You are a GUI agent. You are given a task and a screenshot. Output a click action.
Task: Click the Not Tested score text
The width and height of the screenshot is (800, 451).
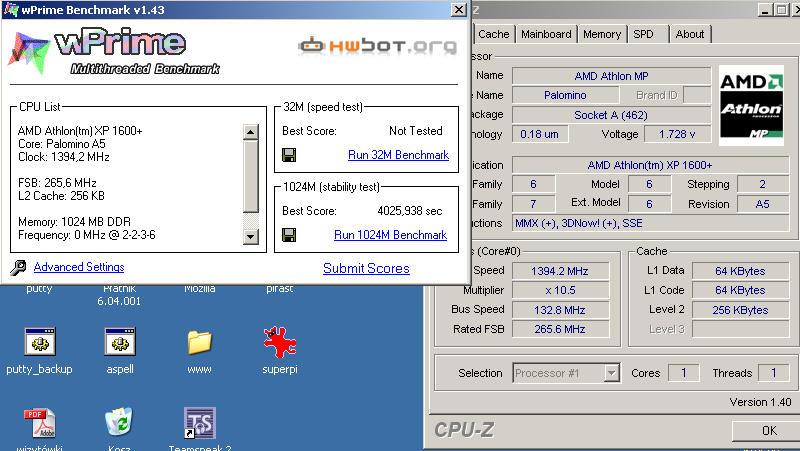click(x=416, y=131)
